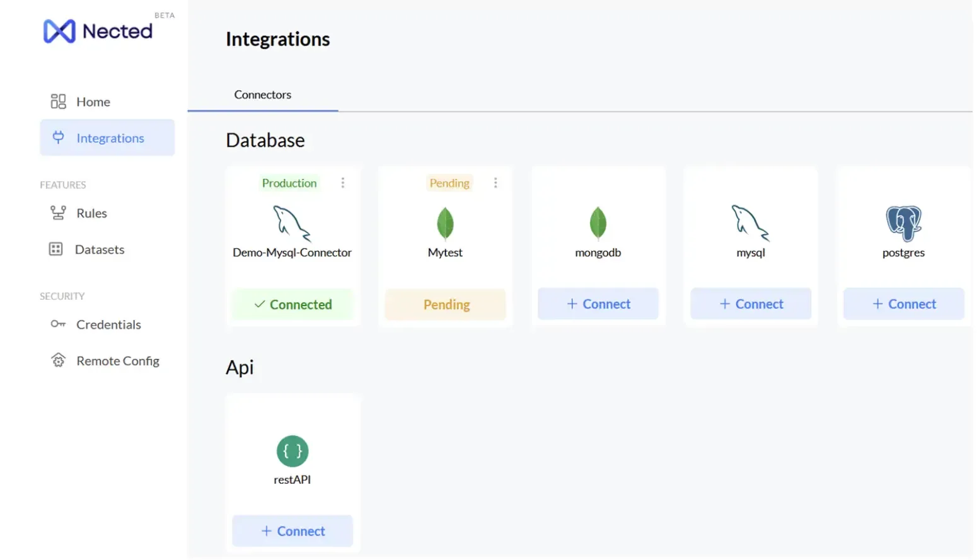Click the Rules sidebar icon
This screenshot has height=560, width=977.
[57, 213]
